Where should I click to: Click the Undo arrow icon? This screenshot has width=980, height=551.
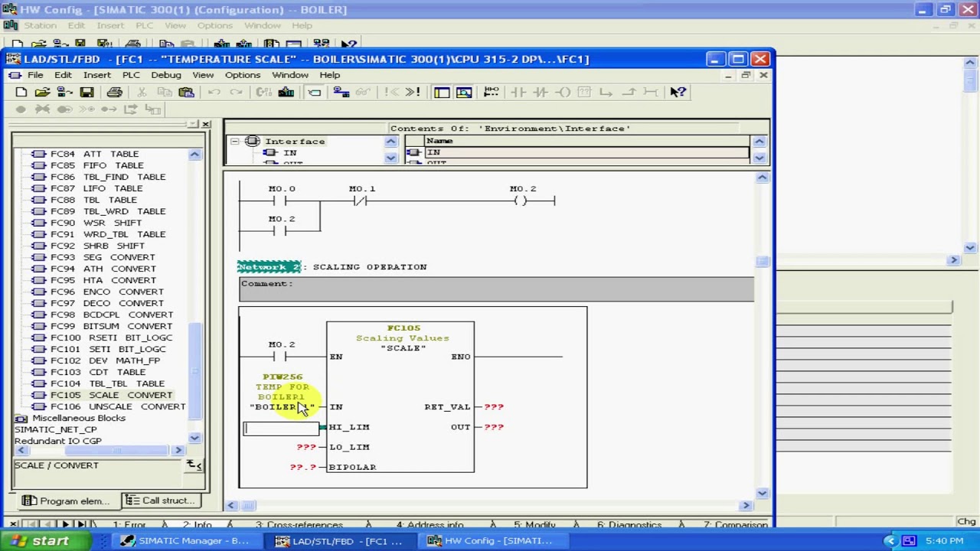point(214,92)
